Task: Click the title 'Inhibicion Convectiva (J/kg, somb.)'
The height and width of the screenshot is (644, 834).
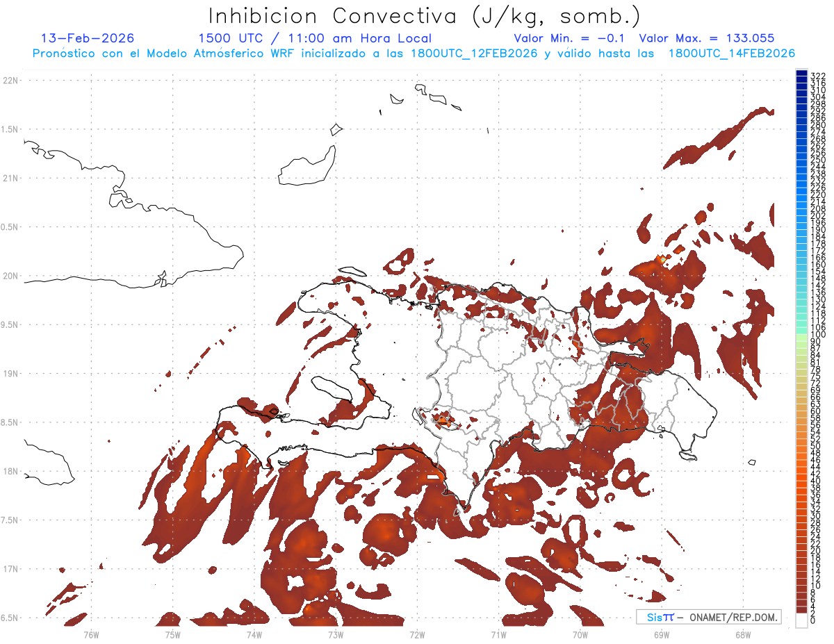Action: [425, 17]
